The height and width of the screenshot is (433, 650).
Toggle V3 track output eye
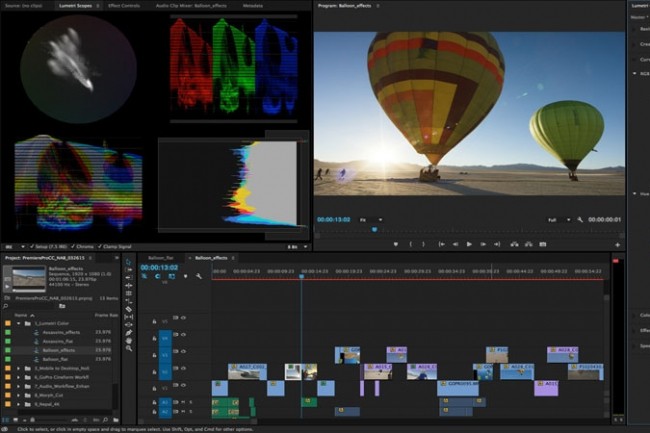tap(183, 351)
